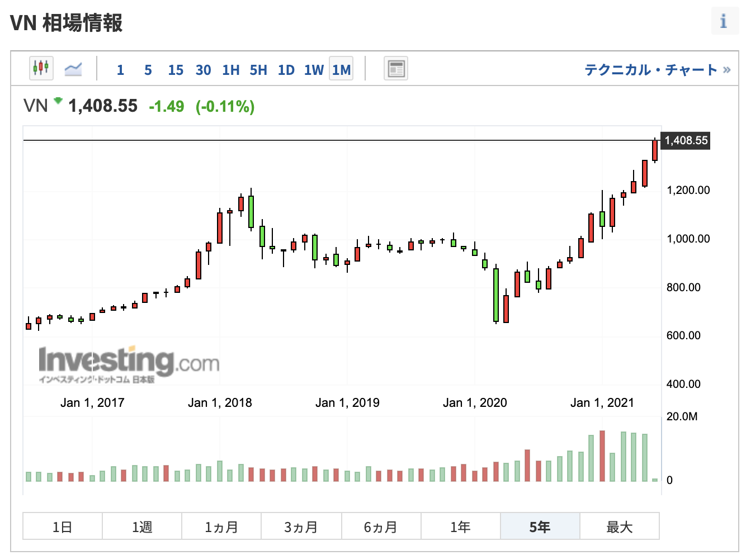Click the 800.00 price axis label
Image resolution: width=746 pixels, height=560 pixels.
coord(683,287)
